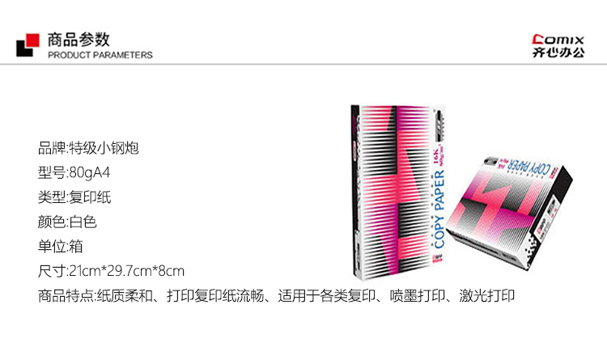The image size is (607, 364).
Task: Click the 商品特点 label
Action: tap(66, 296)
